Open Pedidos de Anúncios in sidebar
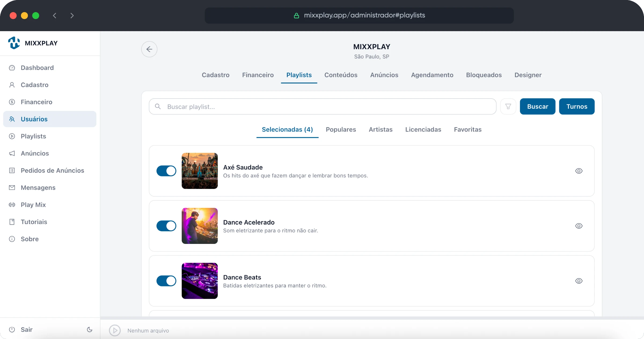The height and width of the screenshot is (339, 644). [50, 171]
